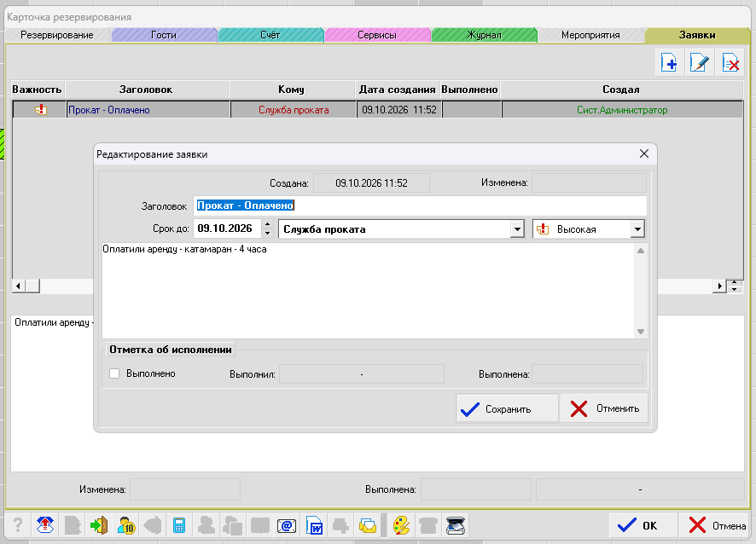Click the delete request icon with red X
Screen dimensions: 756x544
point(730,62)
